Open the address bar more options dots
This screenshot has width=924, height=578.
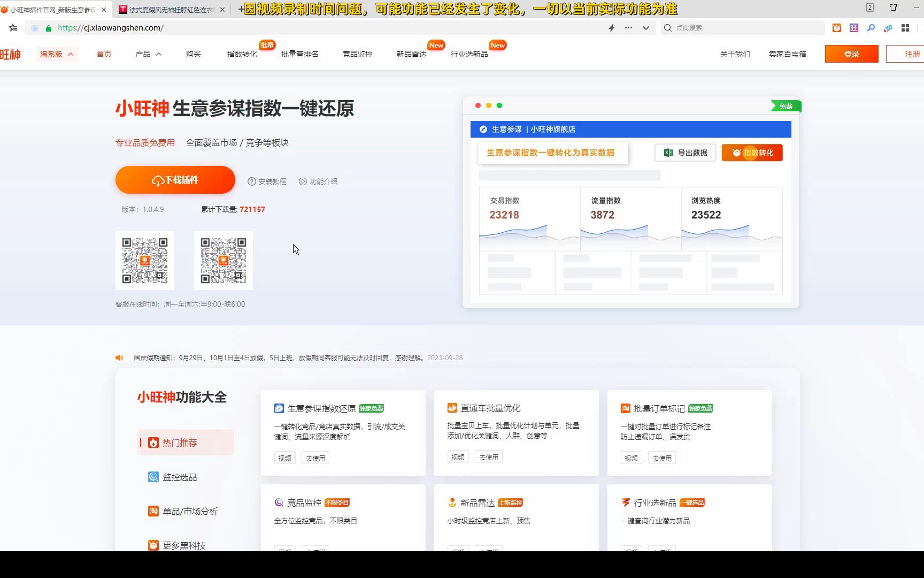(x=628, y=28)
